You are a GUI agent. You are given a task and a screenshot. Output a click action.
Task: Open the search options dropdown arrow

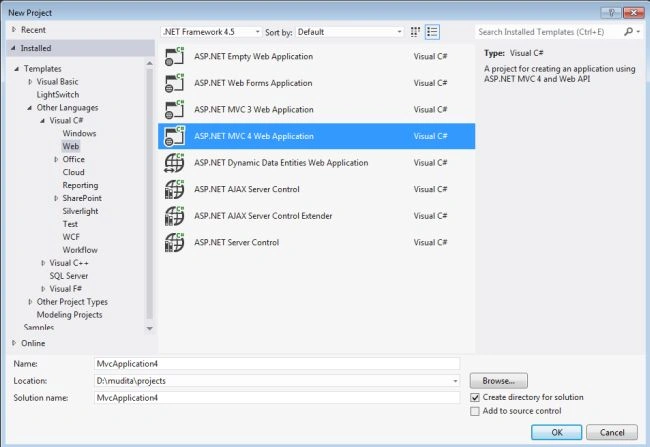[x=638, y=32]
